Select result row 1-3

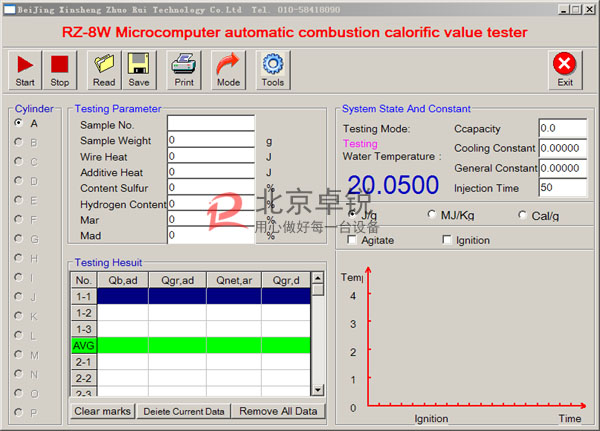click(x=191, y=329)
